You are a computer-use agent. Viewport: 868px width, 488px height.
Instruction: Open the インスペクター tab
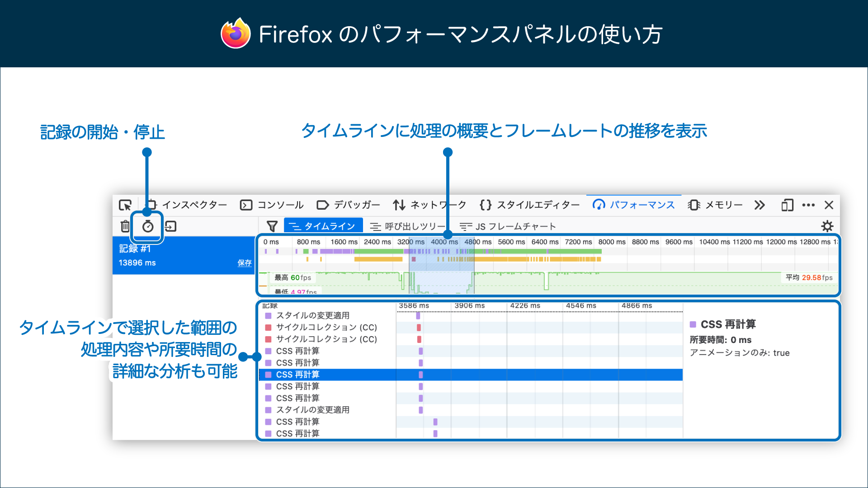click(186, 205)
